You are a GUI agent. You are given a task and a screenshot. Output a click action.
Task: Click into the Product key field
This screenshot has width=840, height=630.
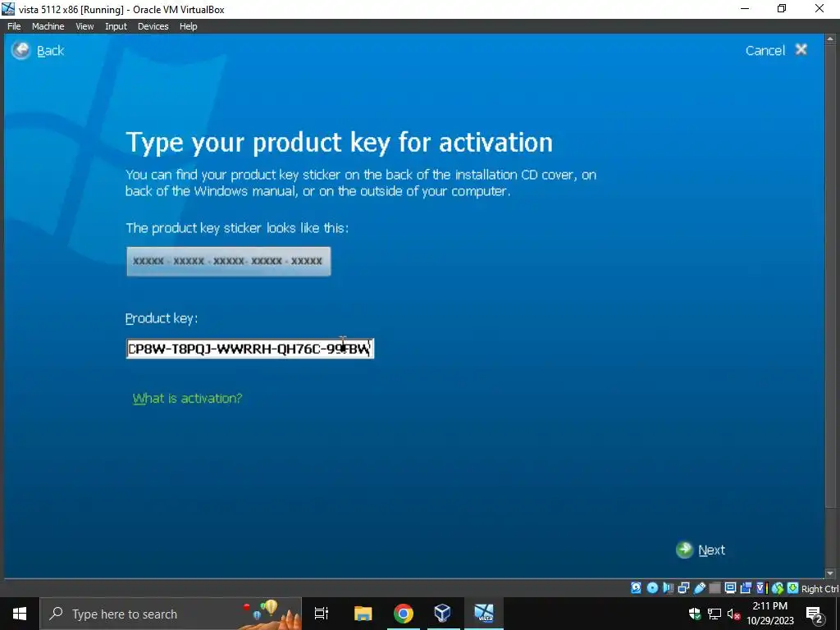click(x=249, y=349)
